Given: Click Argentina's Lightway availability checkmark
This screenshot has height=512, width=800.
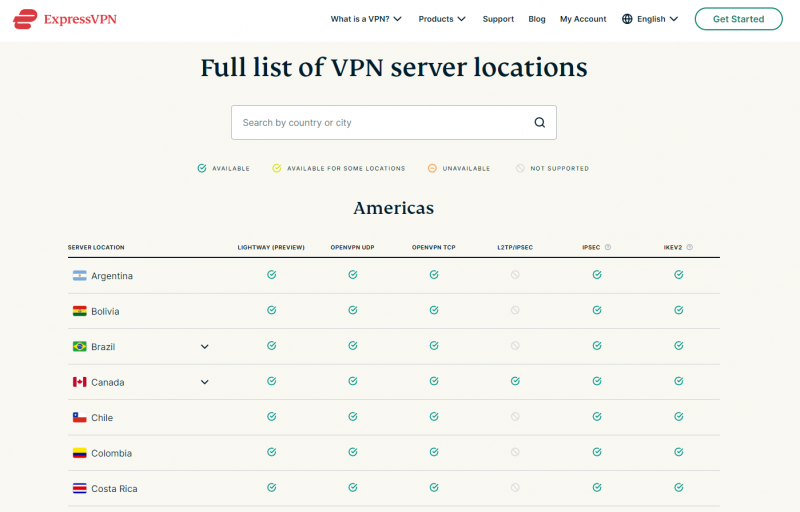Looking at the screenshot, I should point(271,275).
